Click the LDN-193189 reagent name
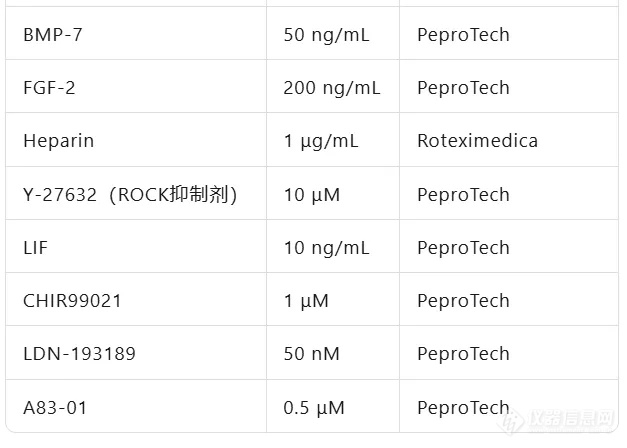 coord(79,353)
